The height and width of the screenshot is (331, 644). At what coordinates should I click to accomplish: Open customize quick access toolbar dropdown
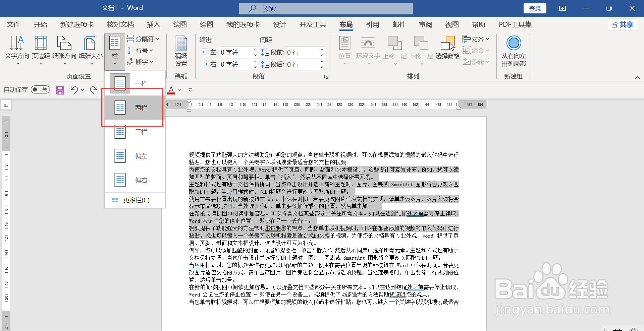(190, 90)
